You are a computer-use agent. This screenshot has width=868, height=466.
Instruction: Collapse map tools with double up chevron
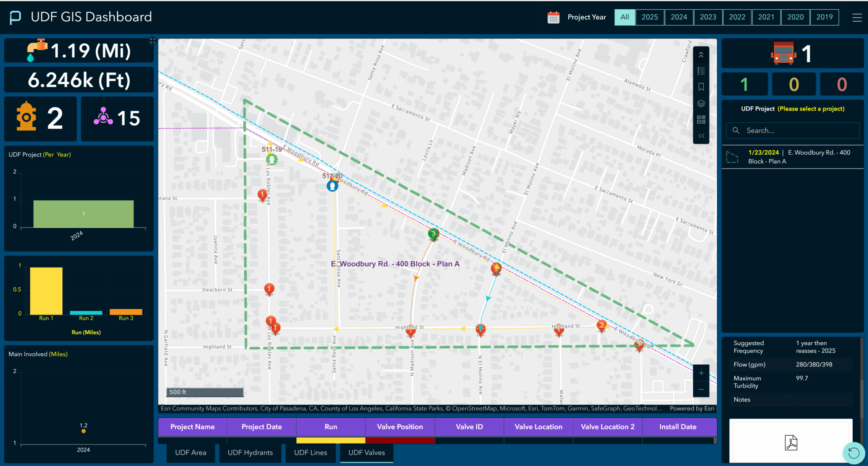[701, 55]
